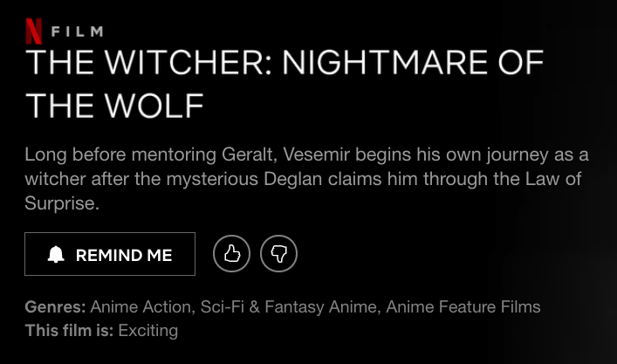Click the Netflix N logo
Image resolution: width=617 pixels, height=364 pixels.
pyautogui.click(x=34, y=31)
